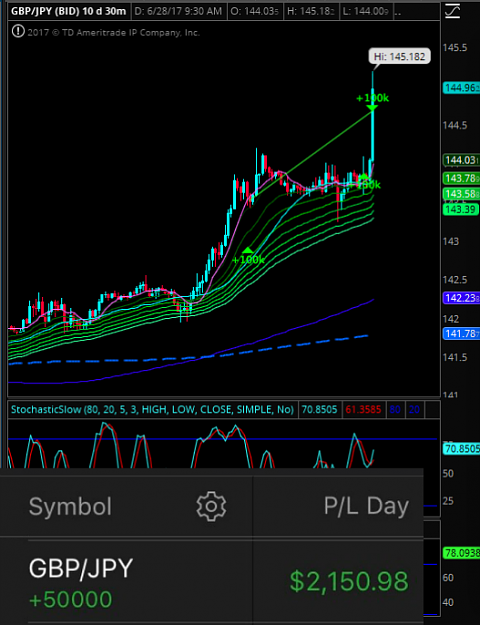Click the 141.78 blue average price label
This screenshot has width=480, height=625.
point(461,334)
